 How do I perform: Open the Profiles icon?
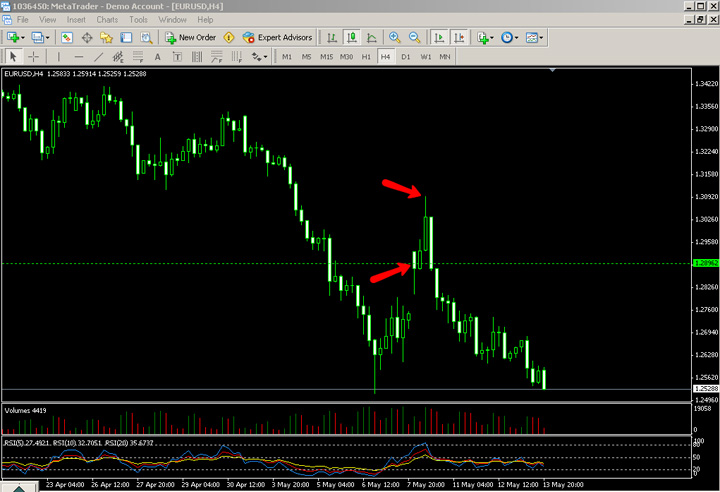click(37, 37)
